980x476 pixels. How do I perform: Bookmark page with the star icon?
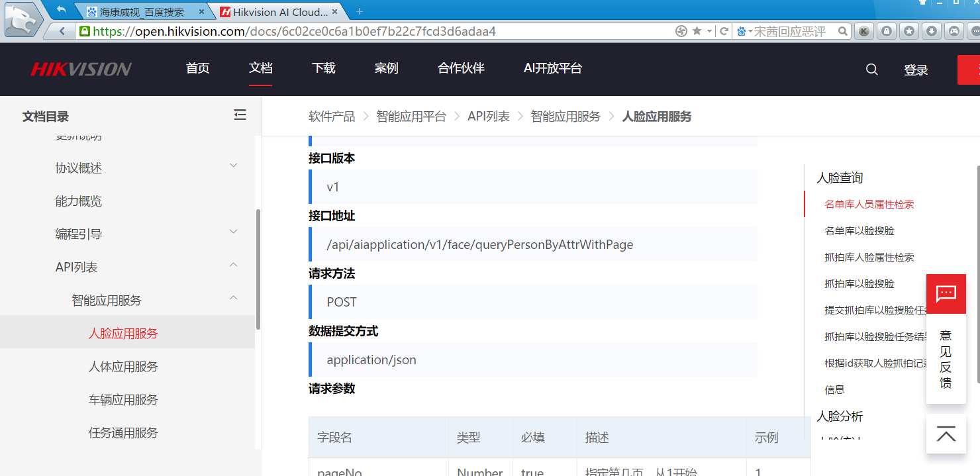pyautogui.click(x=697, y=31)
